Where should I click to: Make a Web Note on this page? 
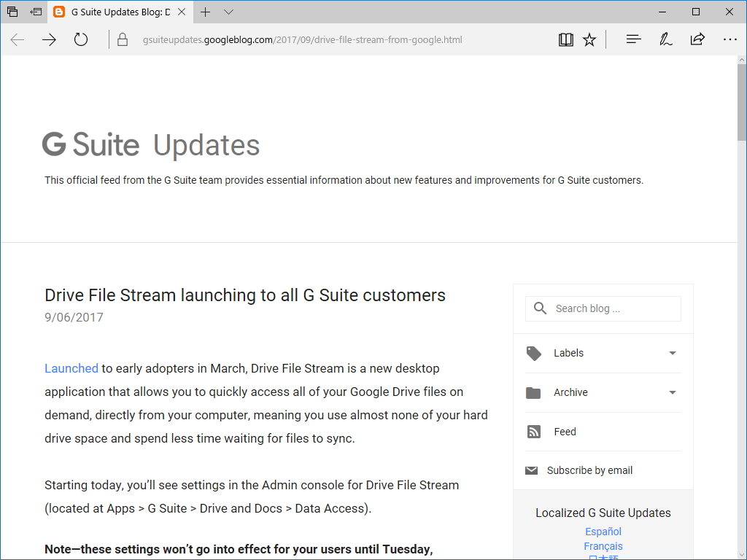[x=665, y=39]
